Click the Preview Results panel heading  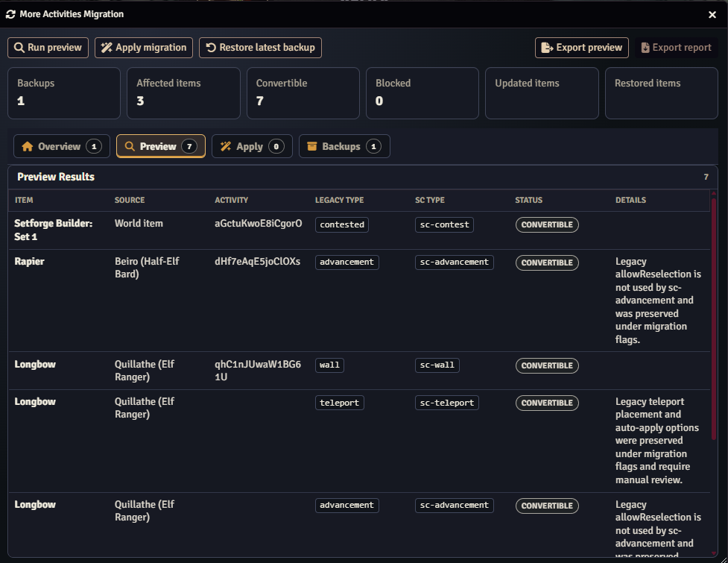click(56, 177)
